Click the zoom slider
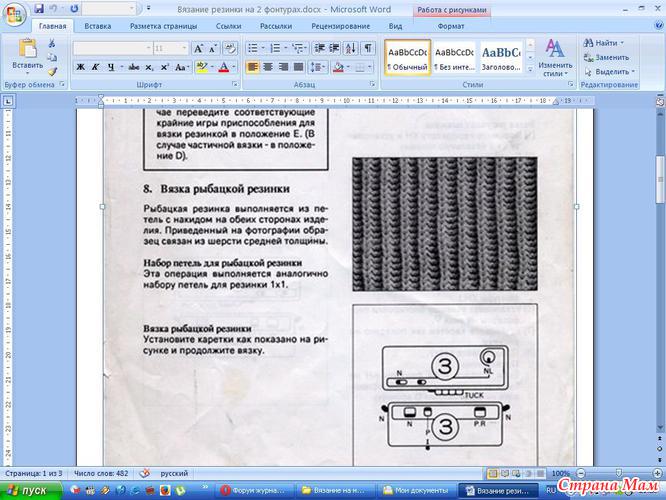 coord(618,473)
